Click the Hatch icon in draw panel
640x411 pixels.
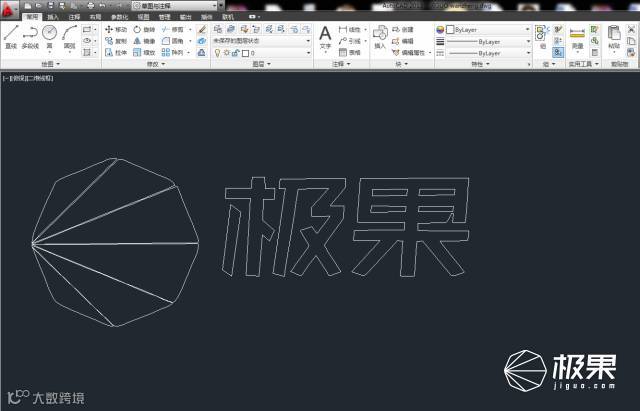tap(87, 52)
